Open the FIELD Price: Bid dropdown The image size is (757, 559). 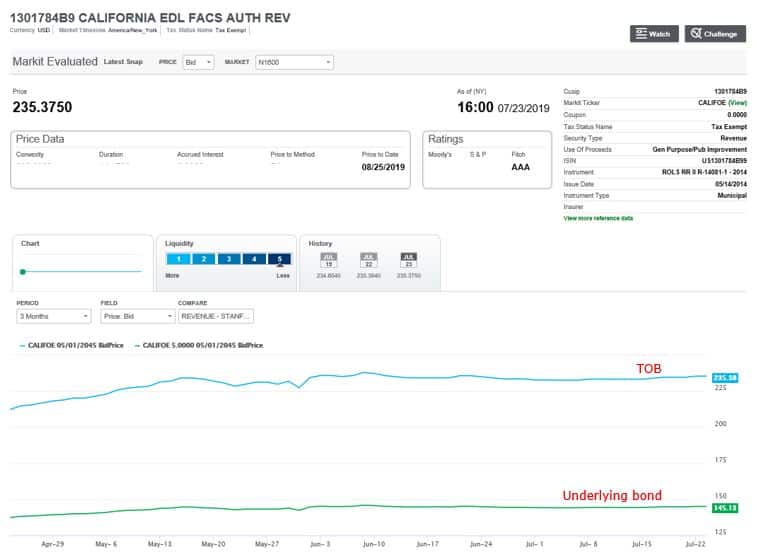point(138,316)
